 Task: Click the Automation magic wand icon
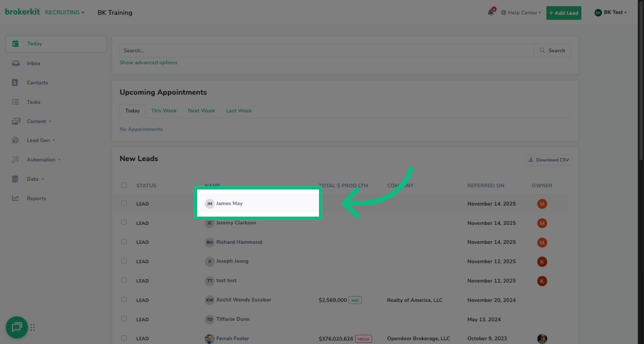click(x=15, y=160)
